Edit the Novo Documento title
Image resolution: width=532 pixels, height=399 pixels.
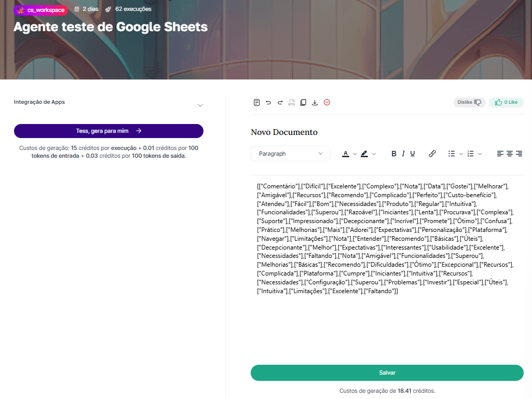coord(284,132)
